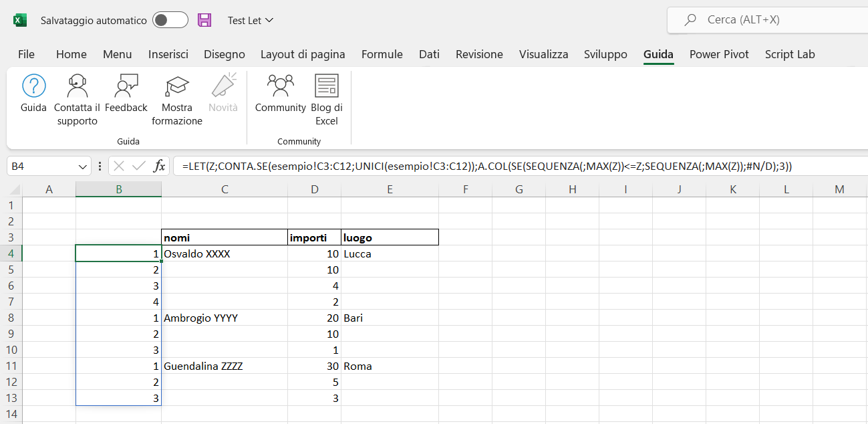Open the Disegno tab
The width and height of the screenshot is (868, 424).
click(225, 54)
